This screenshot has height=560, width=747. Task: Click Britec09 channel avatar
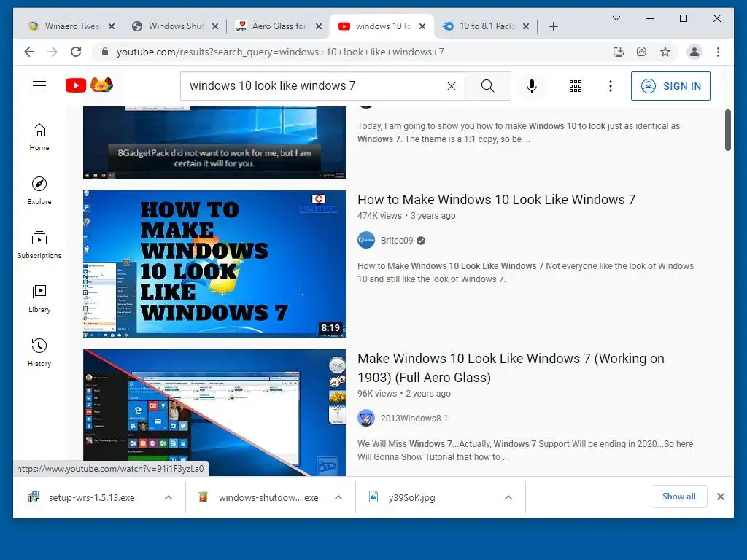tap(366, 240)
